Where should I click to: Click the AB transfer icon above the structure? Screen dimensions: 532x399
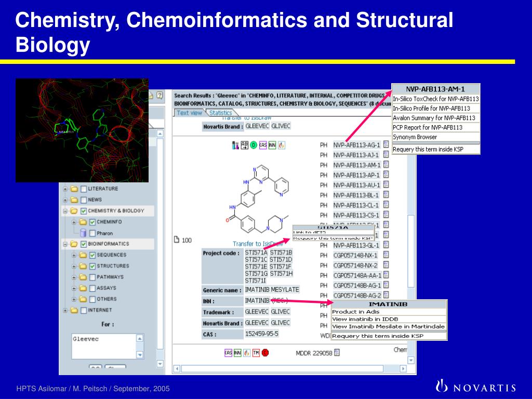click(244, 145)
